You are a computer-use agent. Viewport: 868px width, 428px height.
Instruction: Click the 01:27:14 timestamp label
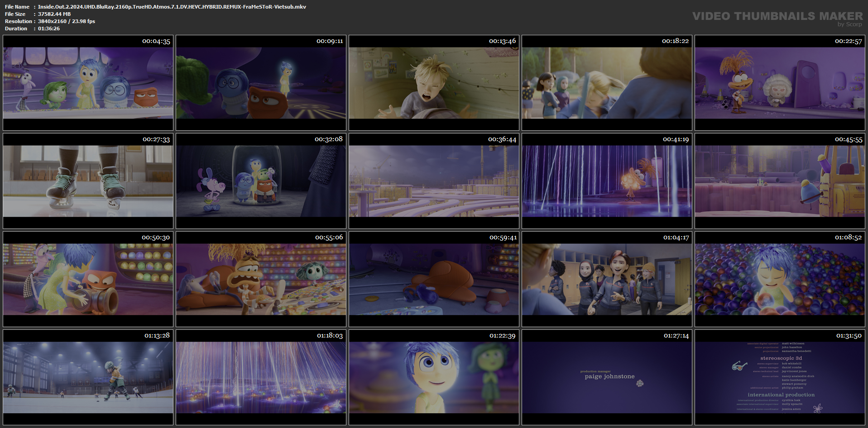pyautogui.click(x=676, y=336)
